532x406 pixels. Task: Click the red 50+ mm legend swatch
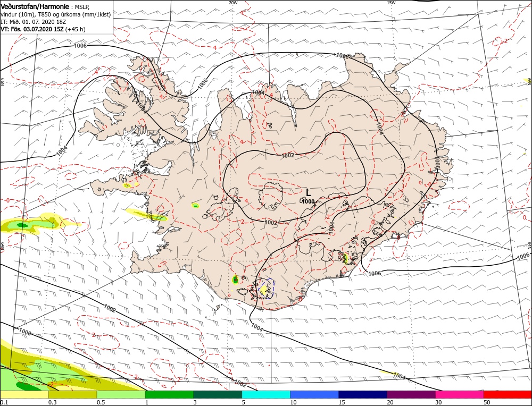click(508, 394)
